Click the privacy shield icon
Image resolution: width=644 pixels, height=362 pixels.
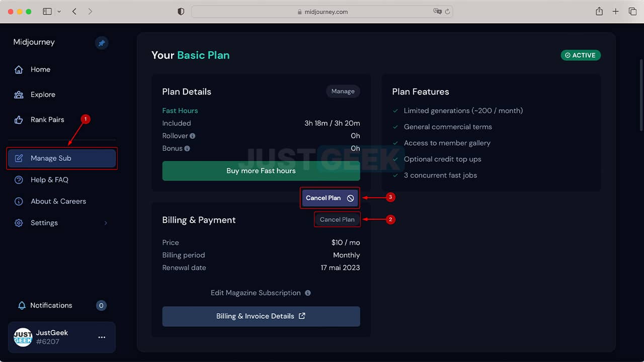(181, 11)
